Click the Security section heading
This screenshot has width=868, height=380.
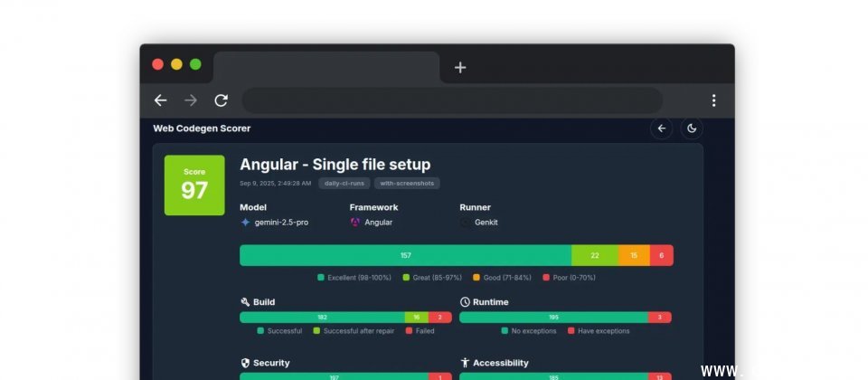(271, 363)
